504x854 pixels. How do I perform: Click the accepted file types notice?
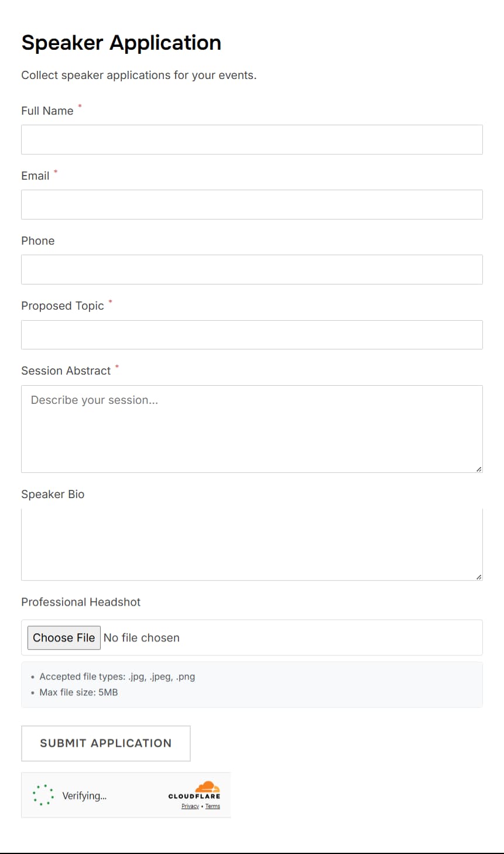[117, 676]
